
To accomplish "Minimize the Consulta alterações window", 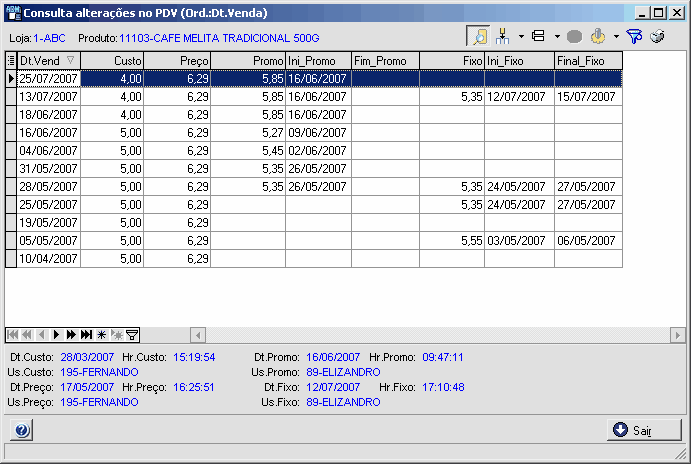I will coord(643,13).
